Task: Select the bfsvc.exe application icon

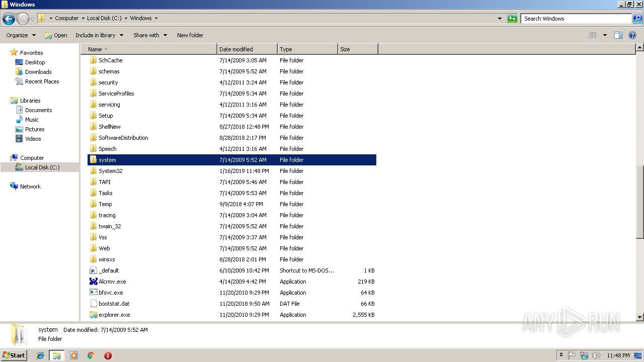Action: [93, 293]
